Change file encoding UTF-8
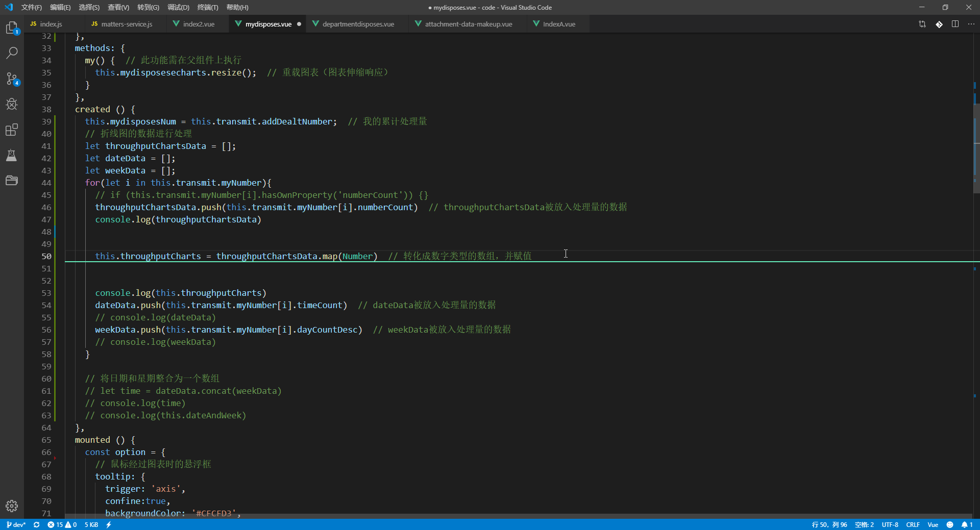 (x=890, y=524)
